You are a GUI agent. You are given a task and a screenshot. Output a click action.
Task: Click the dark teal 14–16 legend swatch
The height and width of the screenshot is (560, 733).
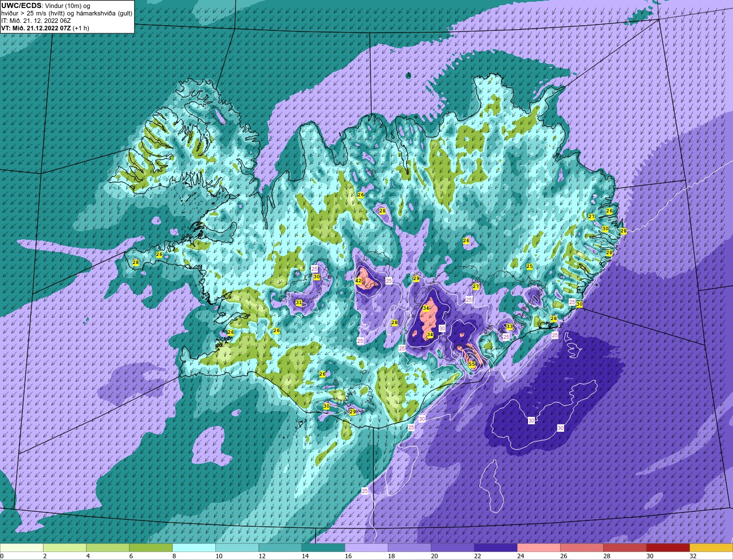coord(324,548)
